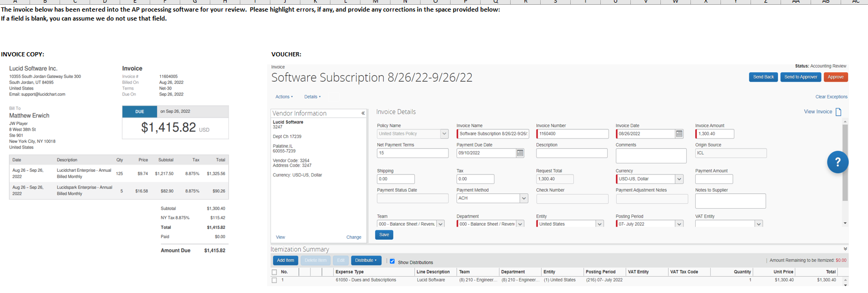This screenshot has height=293, width=868.
Task: Click the Invoice Number field
Action: 572,134
